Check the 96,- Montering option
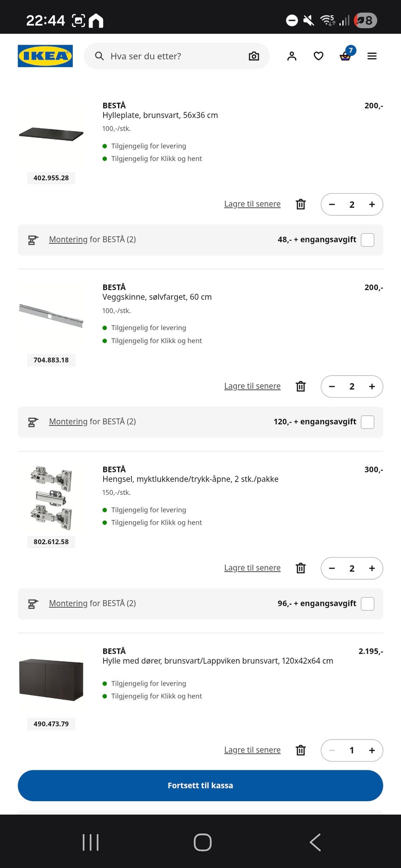401x868 pixels. 368,604
